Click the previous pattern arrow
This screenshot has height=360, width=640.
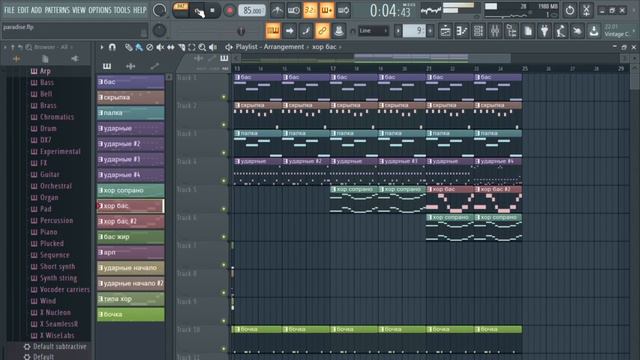[398, 31]
